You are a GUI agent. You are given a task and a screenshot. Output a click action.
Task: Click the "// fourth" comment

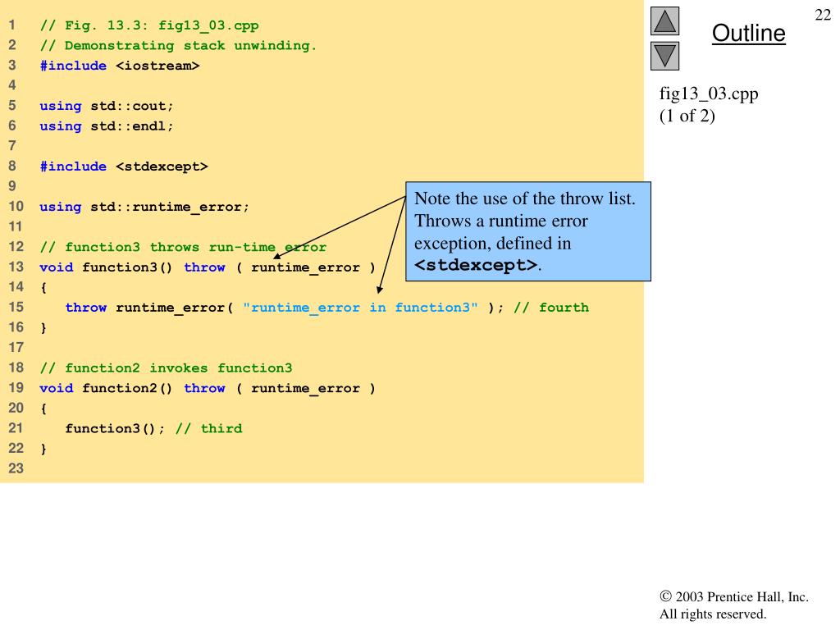tap(550, 308)
